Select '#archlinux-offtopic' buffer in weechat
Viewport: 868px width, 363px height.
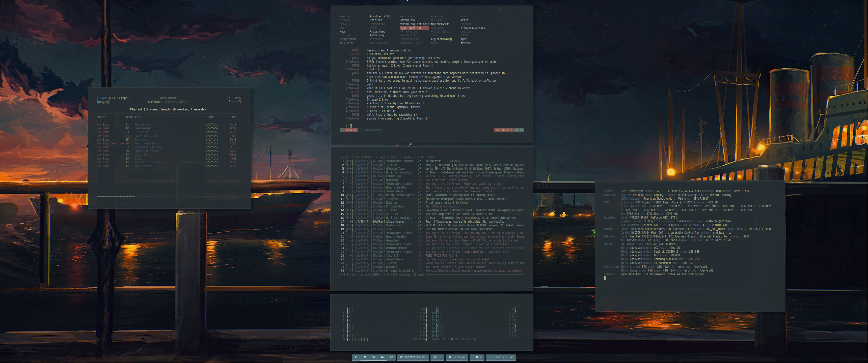coord(415,24)
